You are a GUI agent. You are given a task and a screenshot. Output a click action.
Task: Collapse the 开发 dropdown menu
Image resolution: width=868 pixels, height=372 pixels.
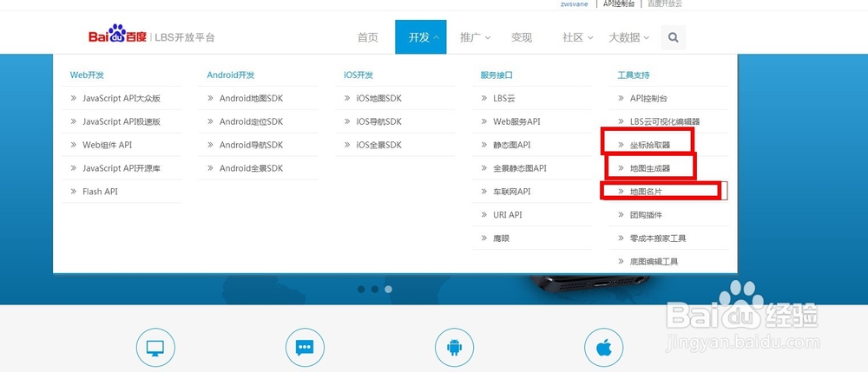[421, 37]
